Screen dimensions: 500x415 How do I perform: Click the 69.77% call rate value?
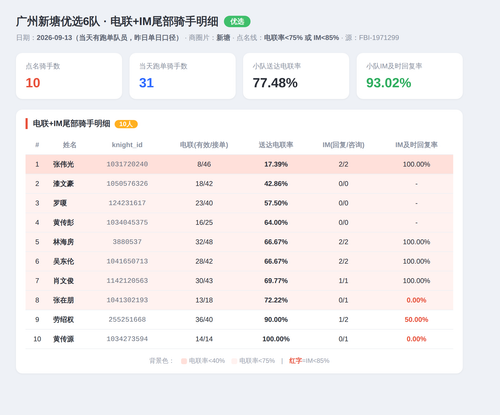pos(276,281)
